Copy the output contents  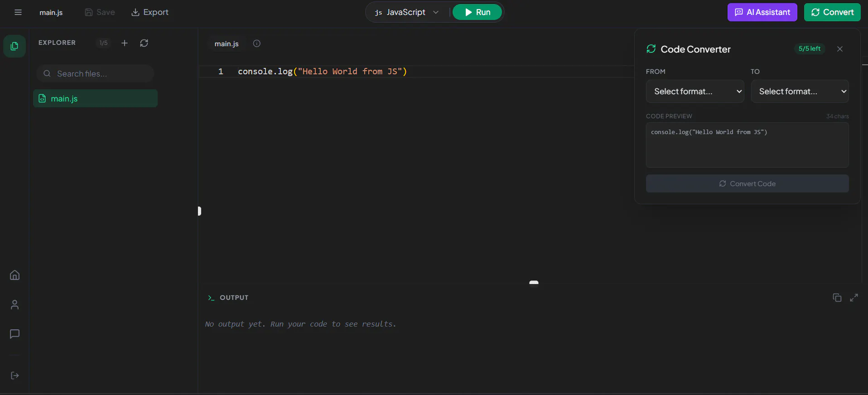tap(837, 298)
